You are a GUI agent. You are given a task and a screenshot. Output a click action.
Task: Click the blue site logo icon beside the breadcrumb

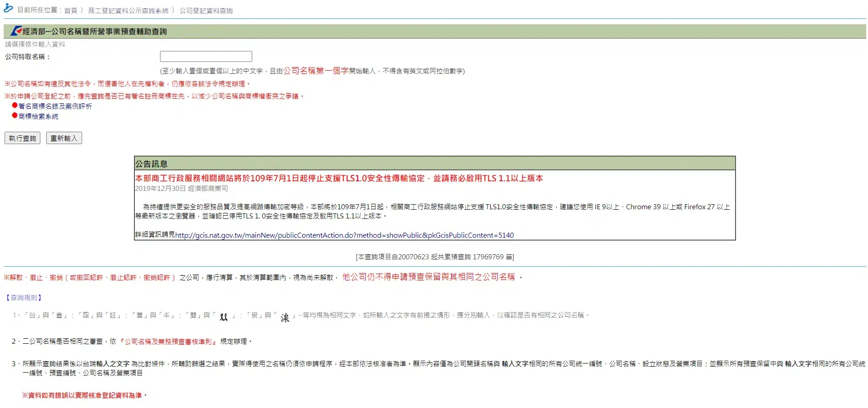[8, 8]
